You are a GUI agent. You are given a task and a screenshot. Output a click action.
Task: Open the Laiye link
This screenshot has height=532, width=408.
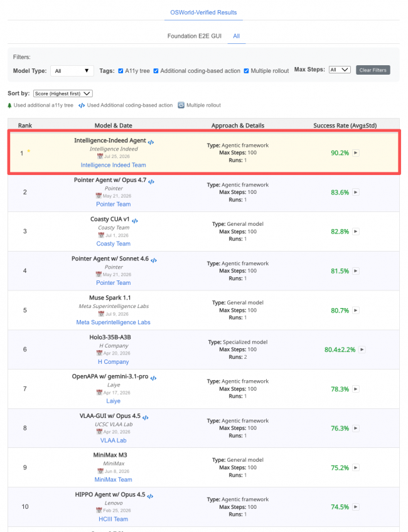pyautogui.click(x=114, y=401)
